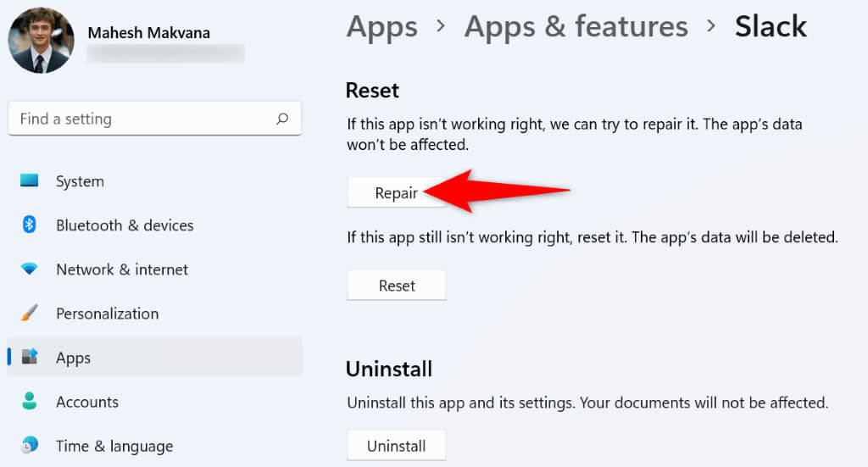Click the Apps icon in sidebar
Viewport: 868px width, 467px height.
click(30, 358)
